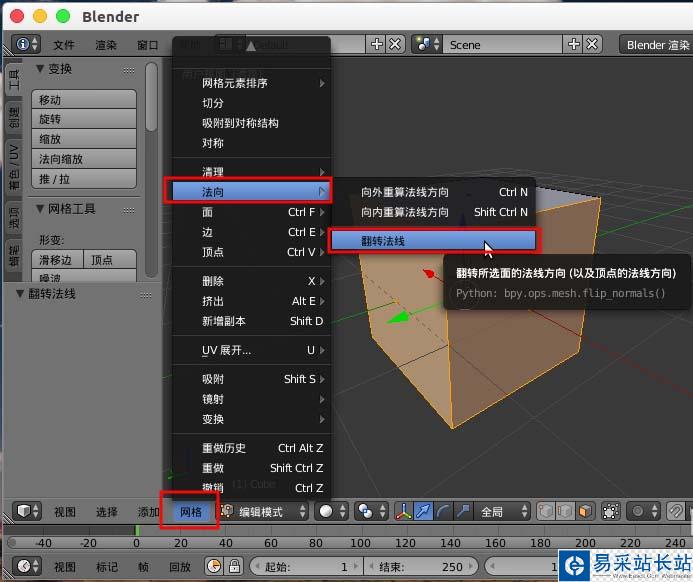
Task: Delete the current scene with X icon
Action: pyautogui.click(x=592, y=44)
